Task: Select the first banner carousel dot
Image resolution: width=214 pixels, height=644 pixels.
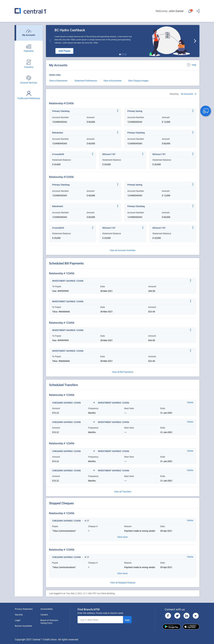Action: coord(120,54)
